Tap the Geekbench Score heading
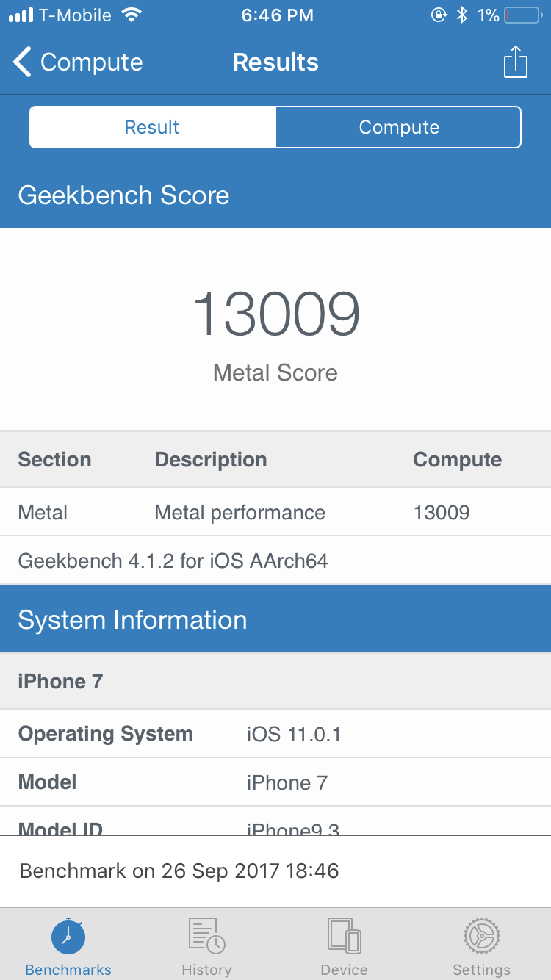This screenshot has width=551, height=980. [x=123, y=195]
